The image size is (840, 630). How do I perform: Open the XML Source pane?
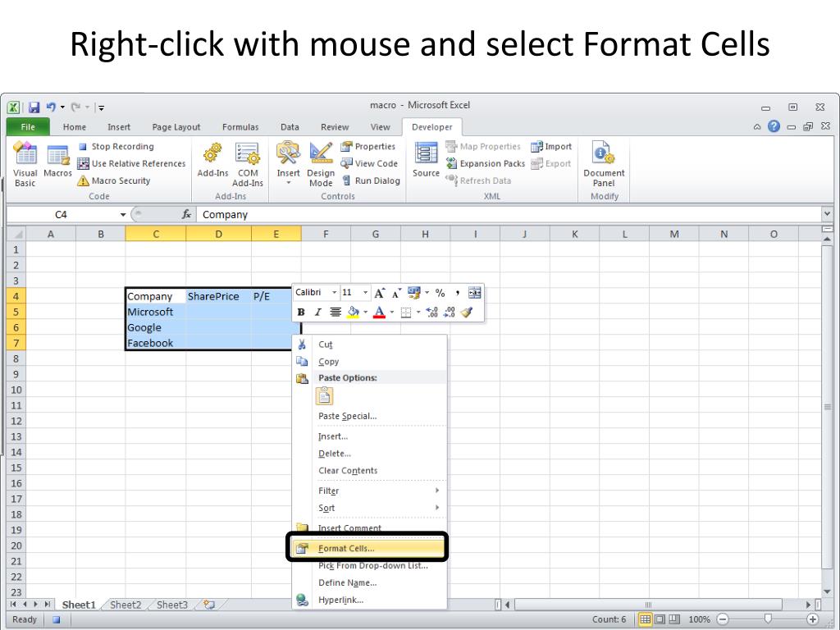(x=426, y=160)
